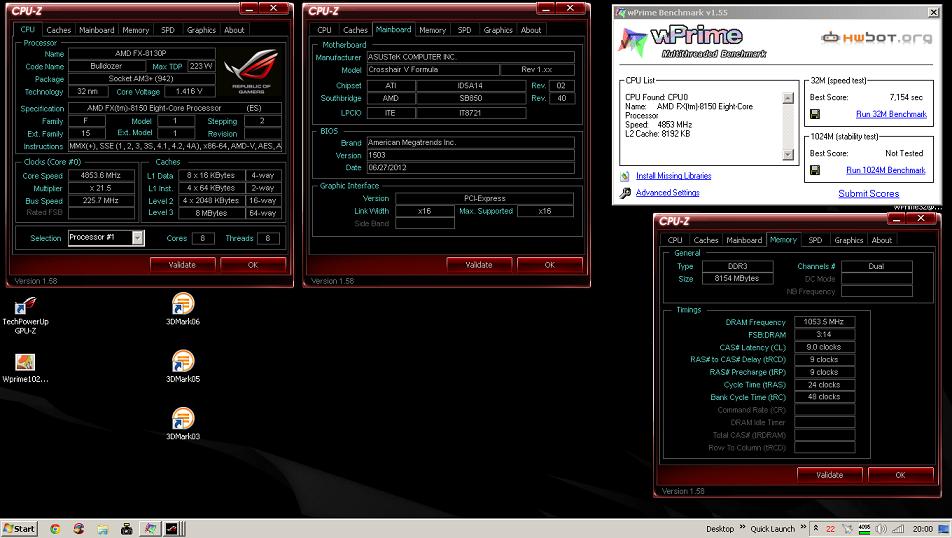Click Validate in the CPU-Z CPU window
The image size is (952, 538).
[x=182, y=265]
